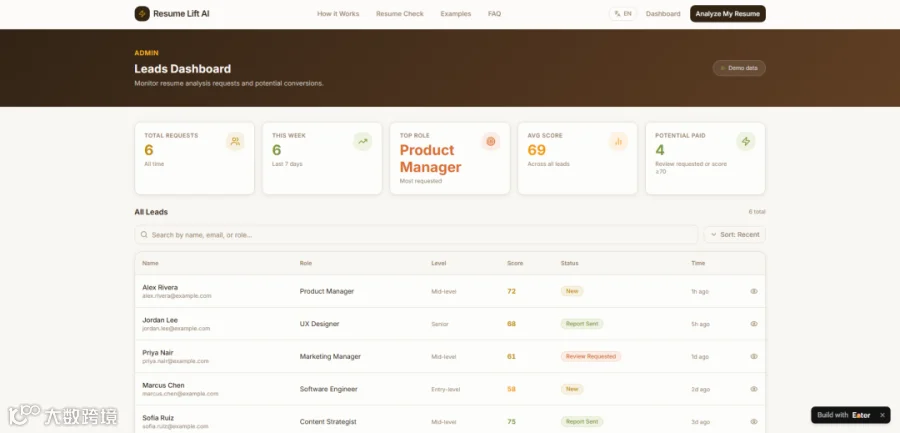
Task: Click the 5h ago time cell
Action: pos(700,324)
